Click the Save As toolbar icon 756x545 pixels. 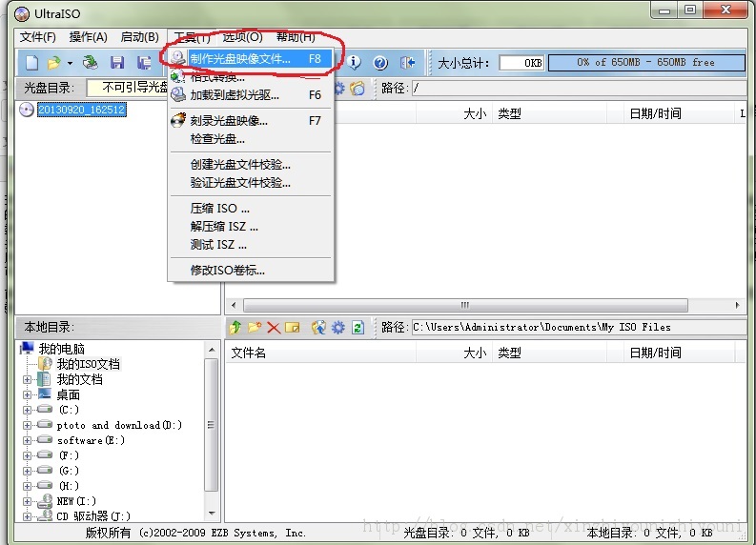[x=144, y=62]
